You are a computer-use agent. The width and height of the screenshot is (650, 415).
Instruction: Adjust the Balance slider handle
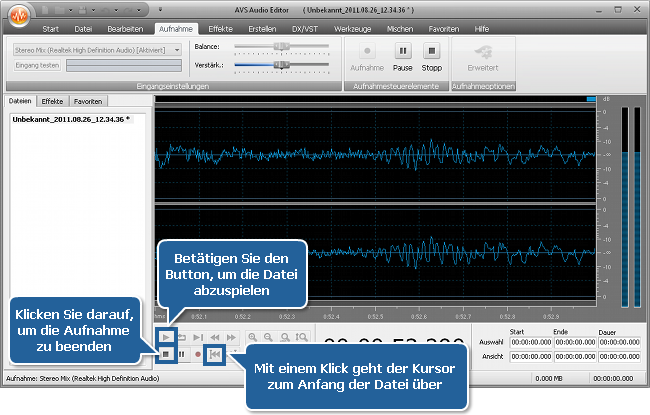tap(281, 46)
